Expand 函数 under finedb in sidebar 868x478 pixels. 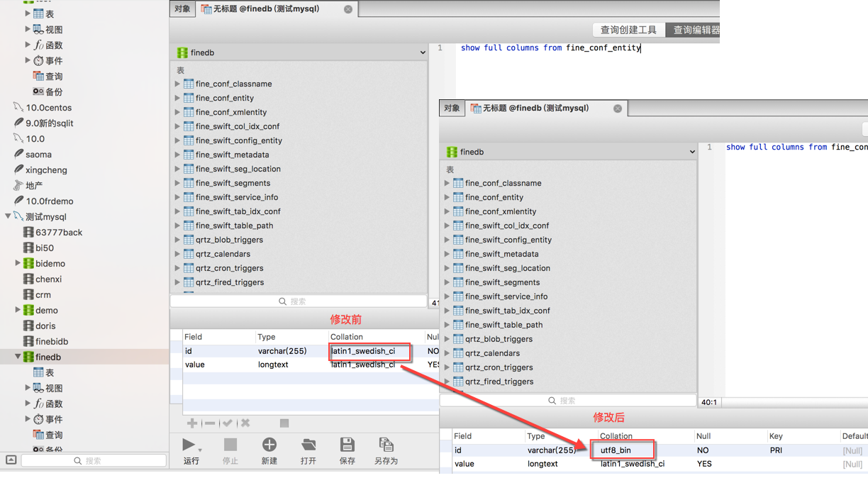point(28,404)
